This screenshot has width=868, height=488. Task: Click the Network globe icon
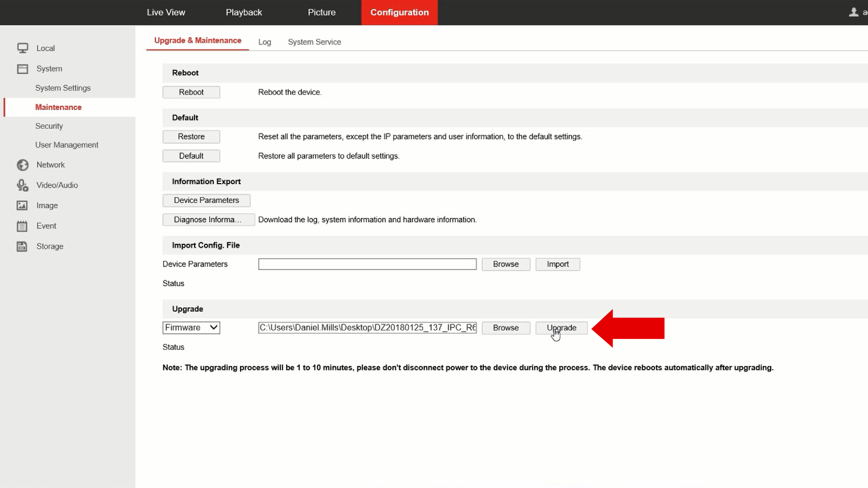pos(23,165)
